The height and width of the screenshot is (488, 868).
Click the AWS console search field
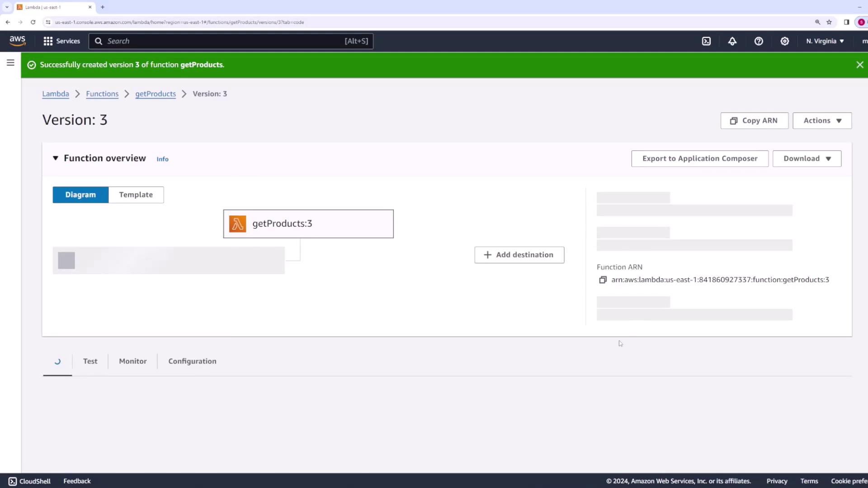[x=231, y=41]
